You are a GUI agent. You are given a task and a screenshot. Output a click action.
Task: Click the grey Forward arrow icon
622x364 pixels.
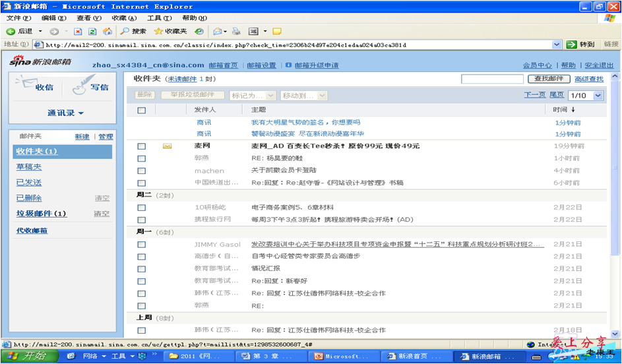click(x=54, y=32)
